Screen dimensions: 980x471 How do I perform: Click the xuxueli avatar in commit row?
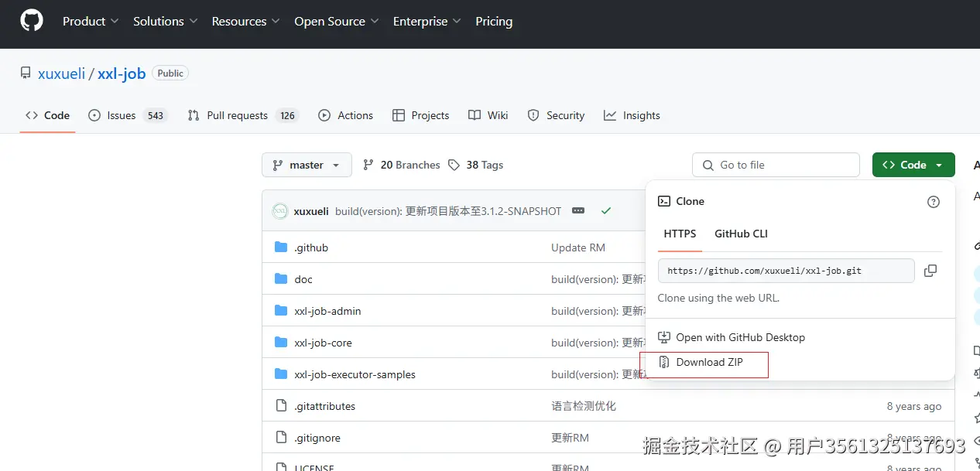coord(279,211)
